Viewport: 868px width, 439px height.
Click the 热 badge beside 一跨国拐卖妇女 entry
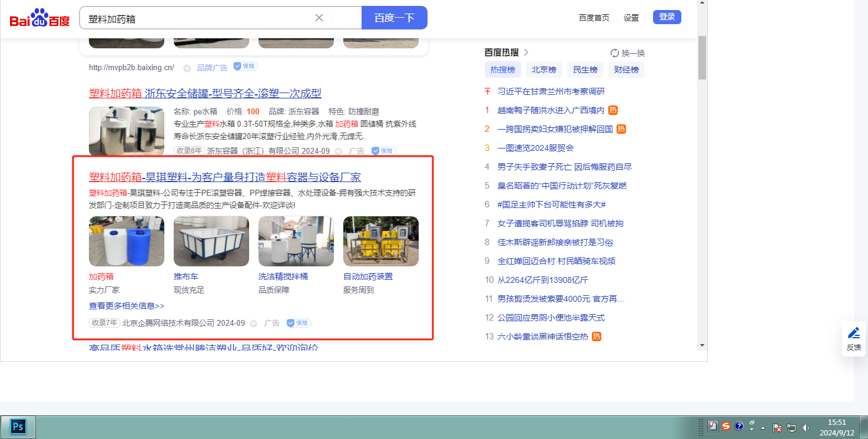(x=621, y=129)
